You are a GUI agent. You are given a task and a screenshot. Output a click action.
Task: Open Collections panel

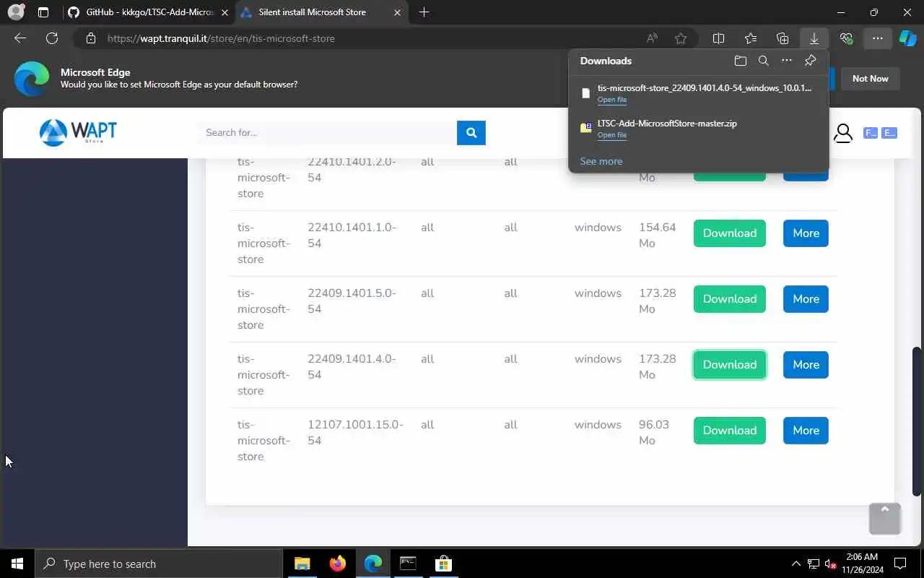(x=783, y=38)
